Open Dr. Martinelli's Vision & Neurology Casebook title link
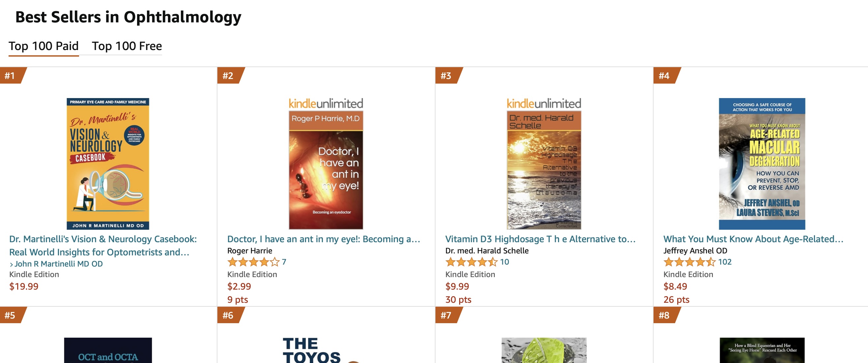 click(x=103, y=246)
